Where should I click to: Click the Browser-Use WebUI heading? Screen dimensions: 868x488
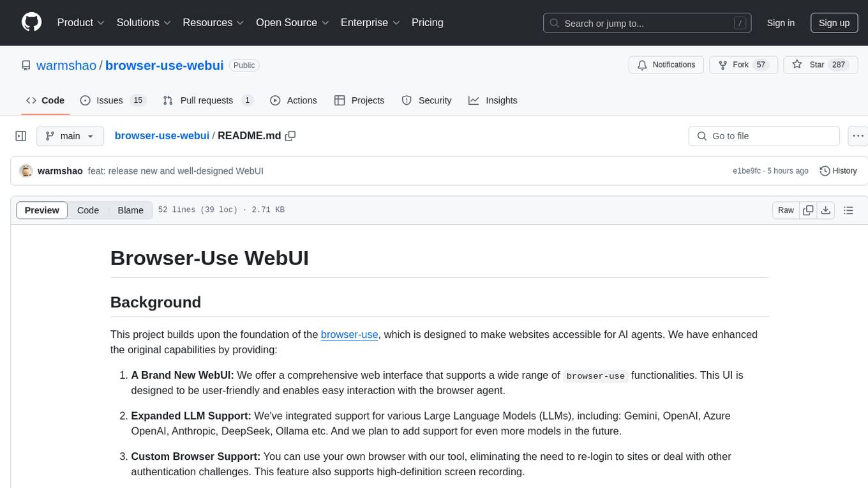209,257
